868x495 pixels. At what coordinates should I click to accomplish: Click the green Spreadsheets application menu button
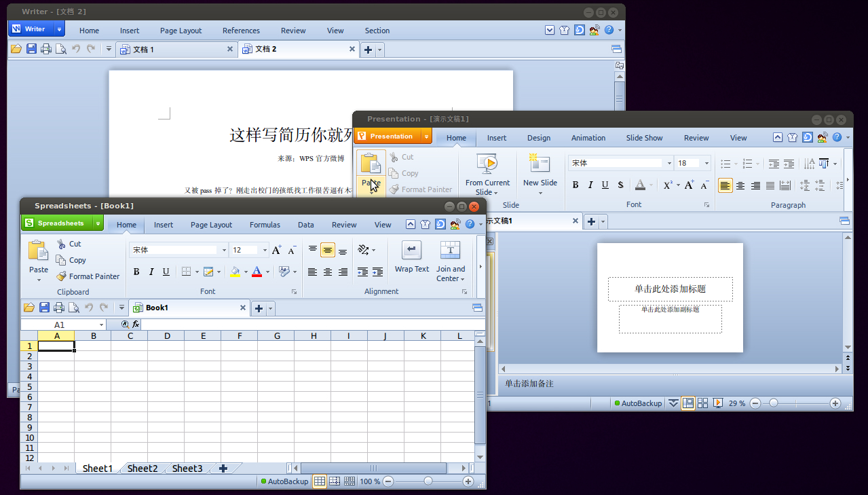(x=61, y=223)
